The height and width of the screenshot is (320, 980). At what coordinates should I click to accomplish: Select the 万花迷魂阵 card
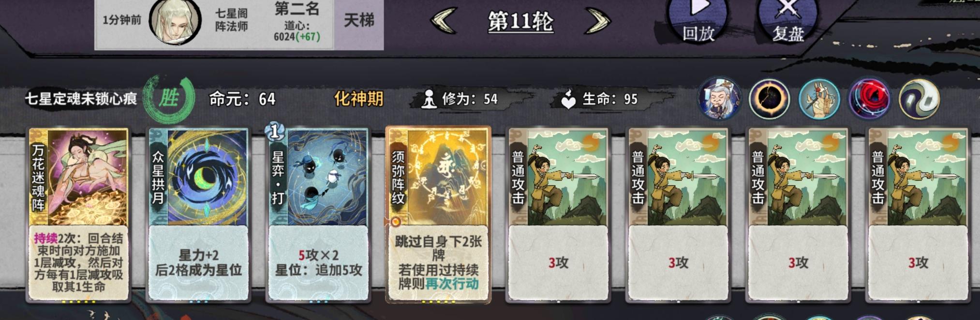79,214
